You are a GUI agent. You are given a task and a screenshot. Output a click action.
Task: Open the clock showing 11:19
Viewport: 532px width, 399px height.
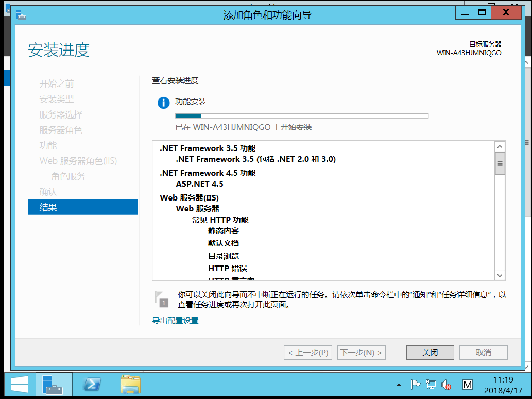(503, 385)
